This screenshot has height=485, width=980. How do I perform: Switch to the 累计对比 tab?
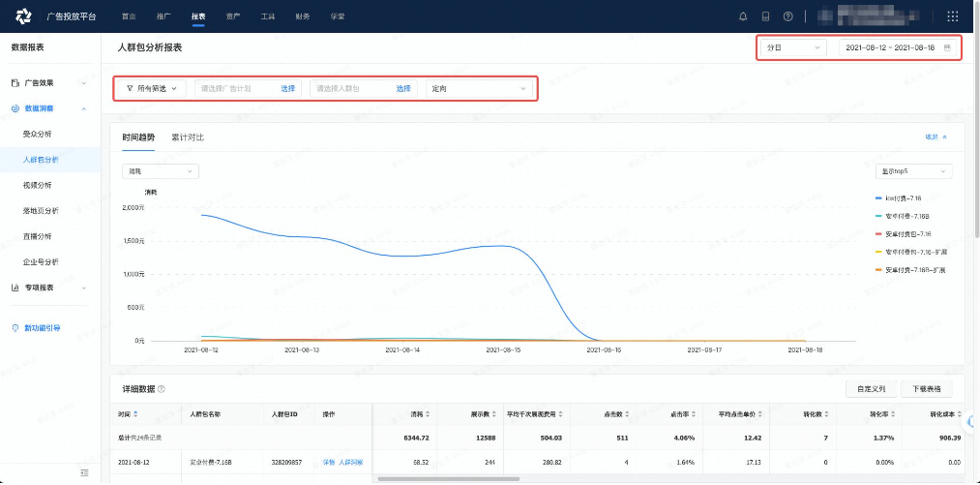pos(188,137)
